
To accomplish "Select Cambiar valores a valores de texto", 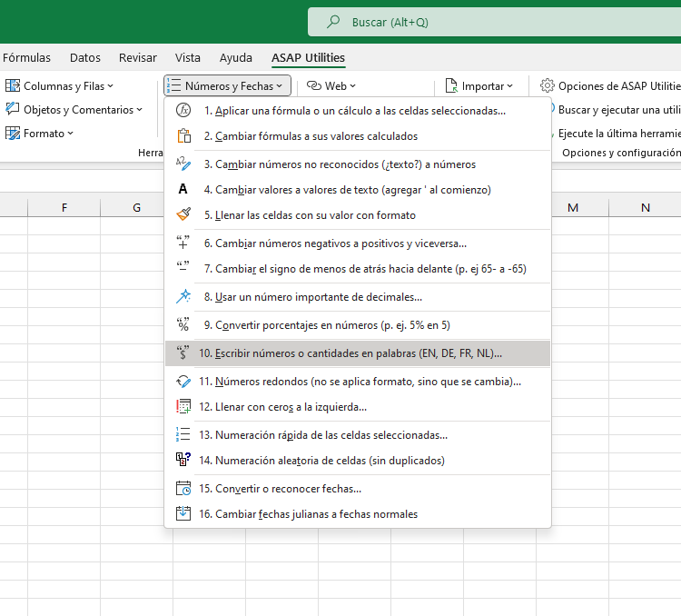I will 358,189.
